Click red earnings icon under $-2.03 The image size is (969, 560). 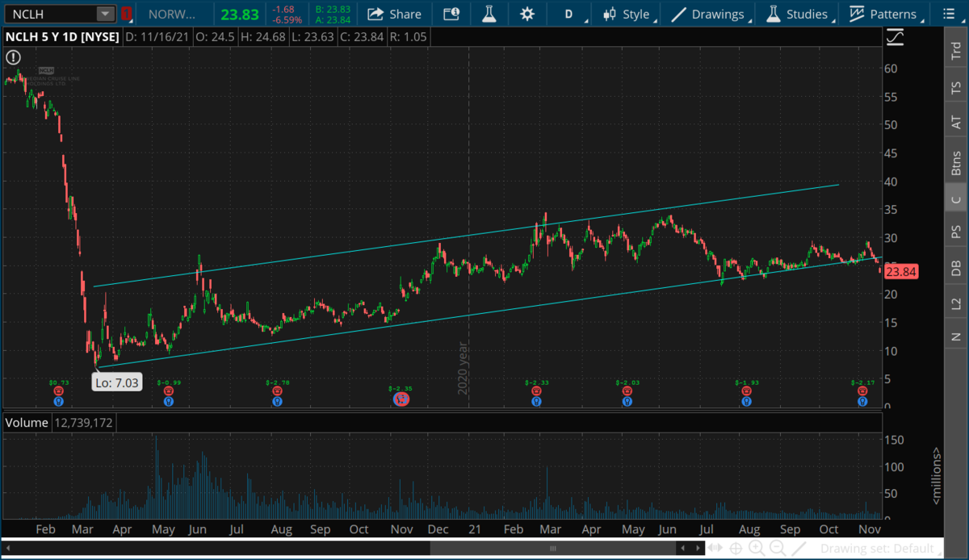(x=627, y=391)
